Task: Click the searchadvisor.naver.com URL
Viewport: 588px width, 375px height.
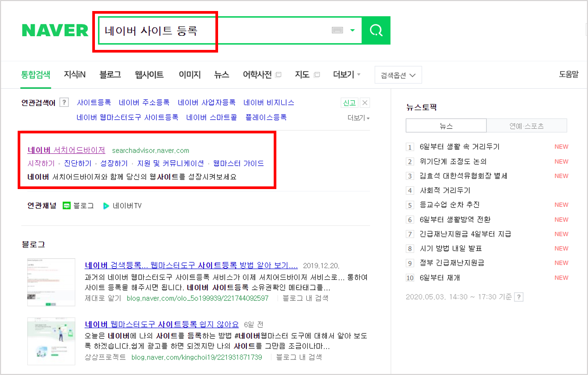Action: [151, 151]
